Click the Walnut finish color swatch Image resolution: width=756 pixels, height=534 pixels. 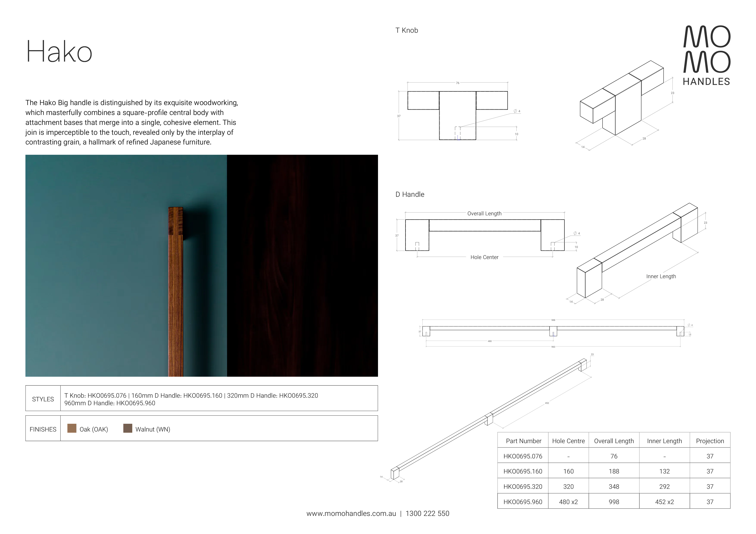click(127, 428)
